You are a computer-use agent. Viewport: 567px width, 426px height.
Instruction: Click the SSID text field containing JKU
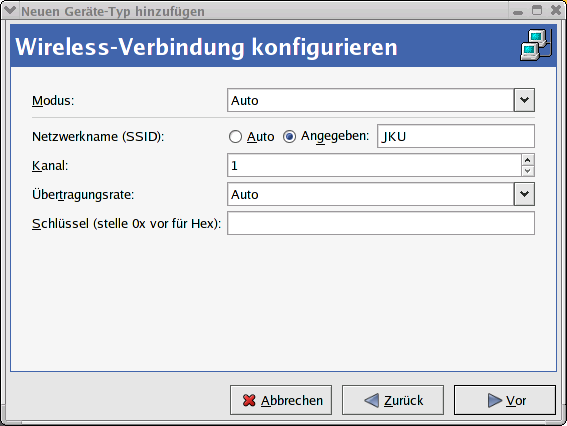pyautogui.click(x=456, y=136)
